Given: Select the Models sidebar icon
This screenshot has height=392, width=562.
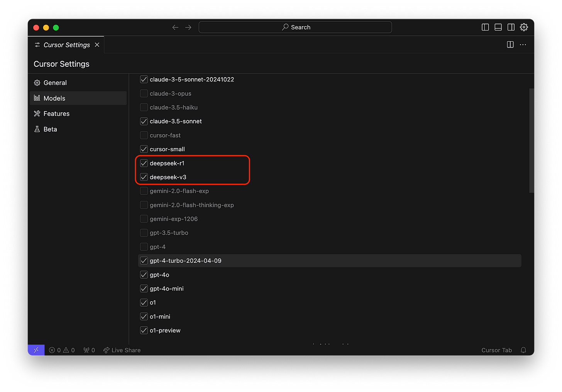Looking at the screenshot, I should click(37, 98).
